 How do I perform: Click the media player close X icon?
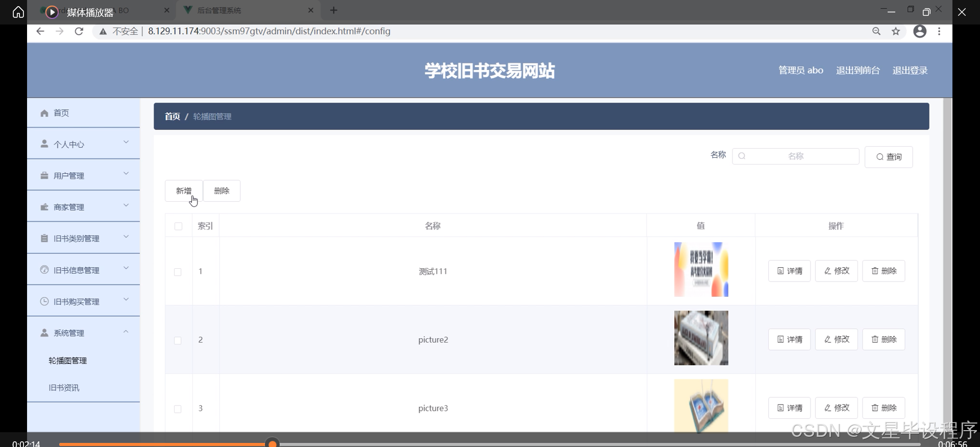[x=962, y=12]
